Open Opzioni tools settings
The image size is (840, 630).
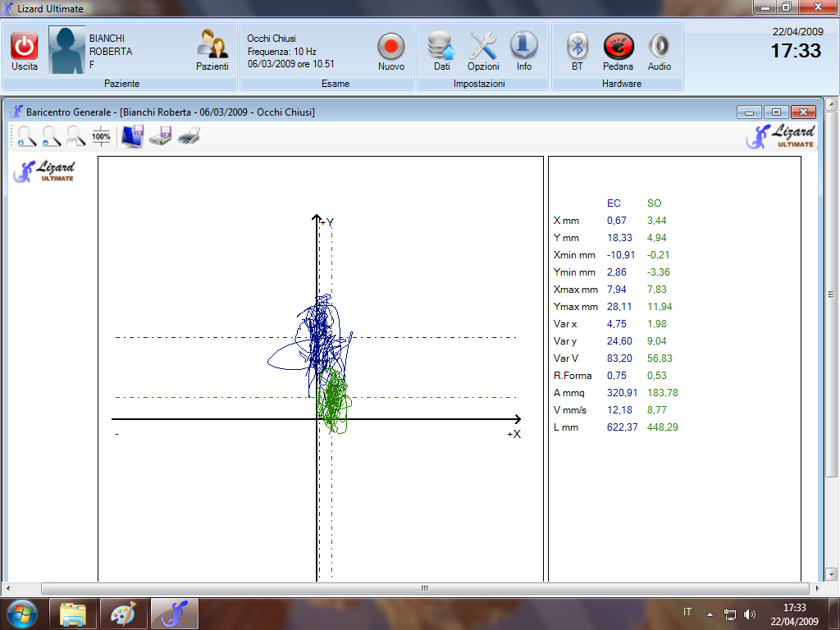pyautogui.click(x=483, y=48)
